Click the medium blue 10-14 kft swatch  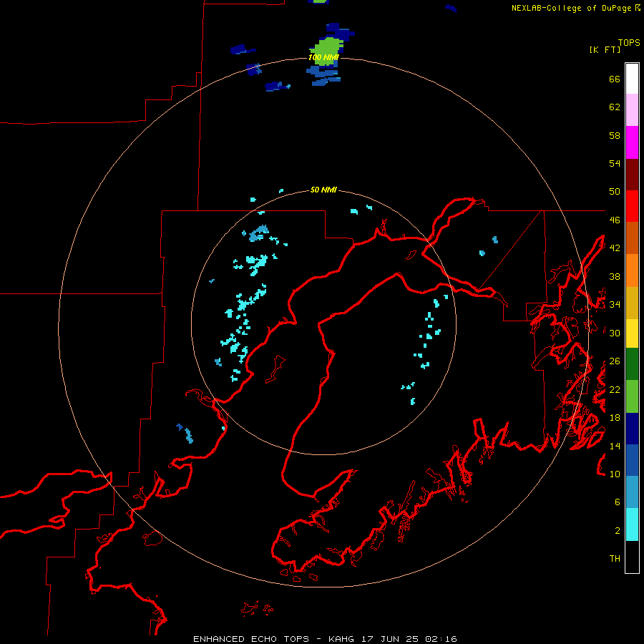(x=632, y=460)
